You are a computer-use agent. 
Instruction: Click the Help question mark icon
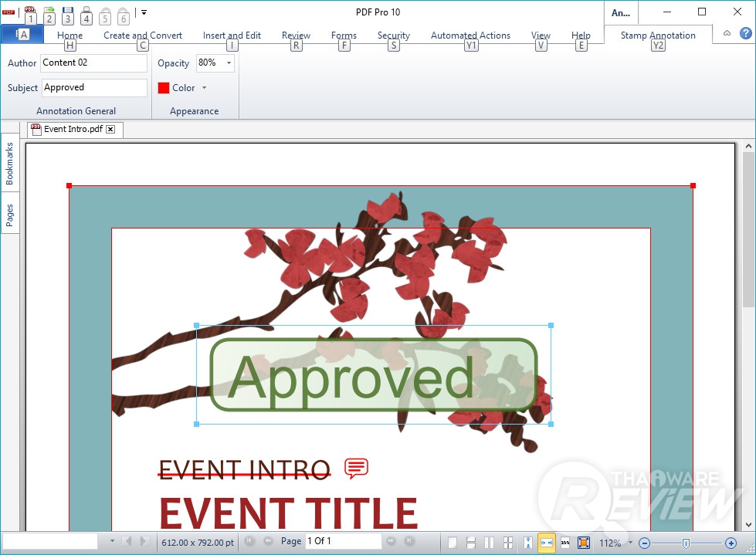(745, 33)
